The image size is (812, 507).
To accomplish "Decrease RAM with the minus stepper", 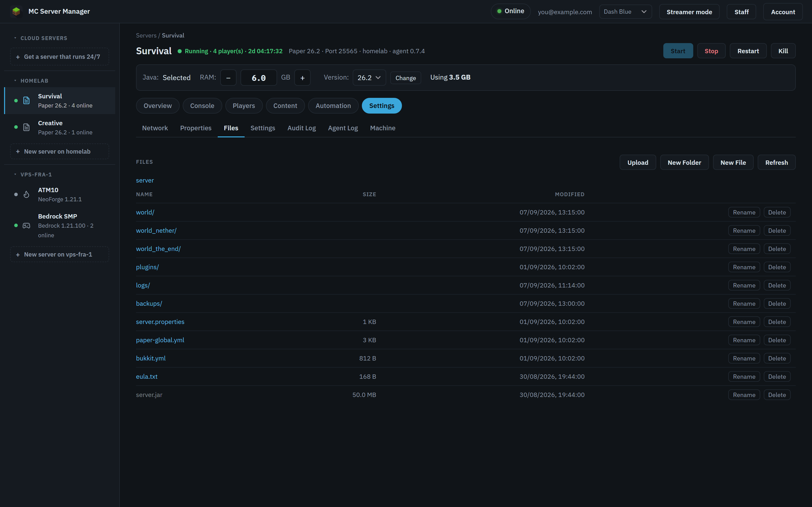I will pyautogui.click(x=228, y=78).
